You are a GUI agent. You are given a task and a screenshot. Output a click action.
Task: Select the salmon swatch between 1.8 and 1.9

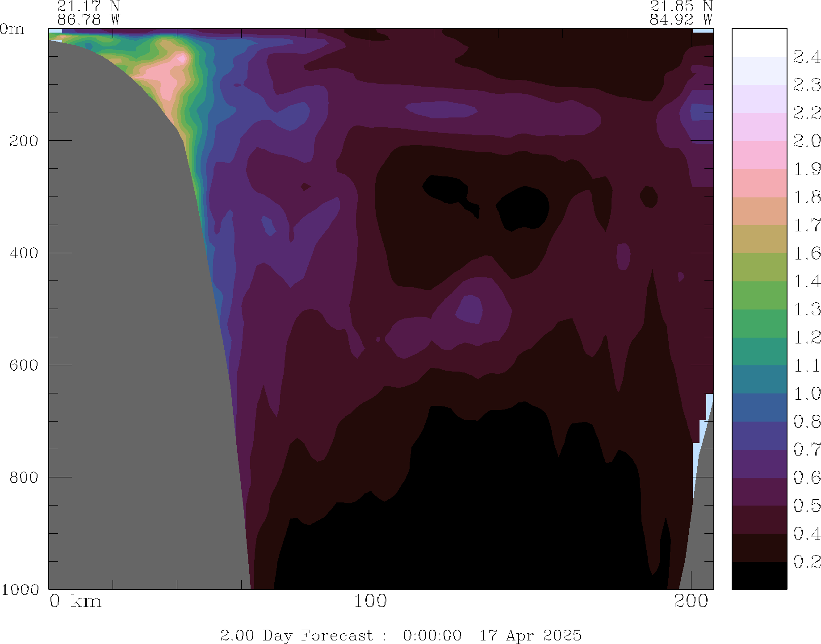click(x=759, y=183)
